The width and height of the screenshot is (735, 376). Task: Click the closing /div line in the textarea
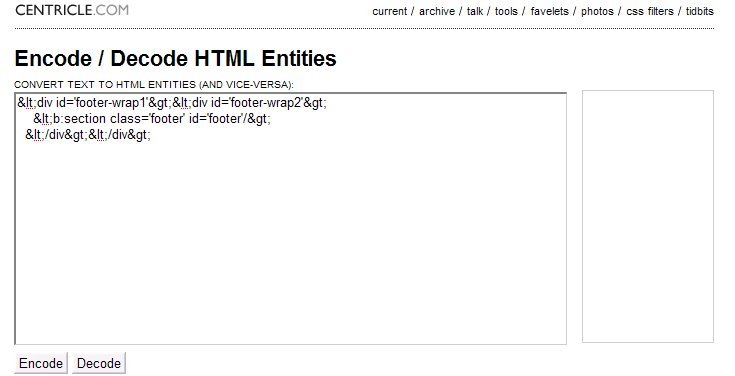(88, 135)
